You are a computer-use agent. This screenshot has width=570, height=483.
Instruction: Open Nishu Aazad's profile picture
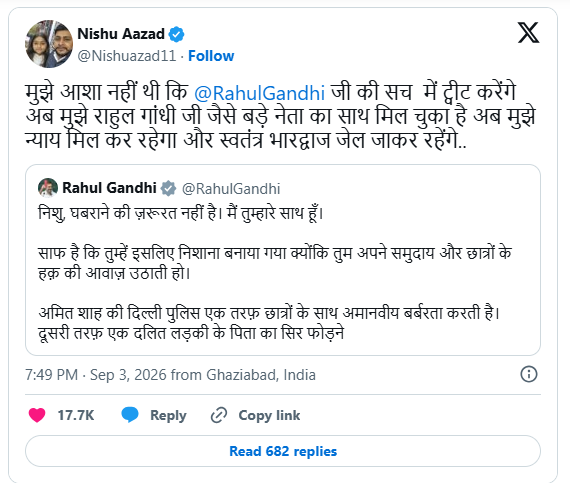[49, 44]
